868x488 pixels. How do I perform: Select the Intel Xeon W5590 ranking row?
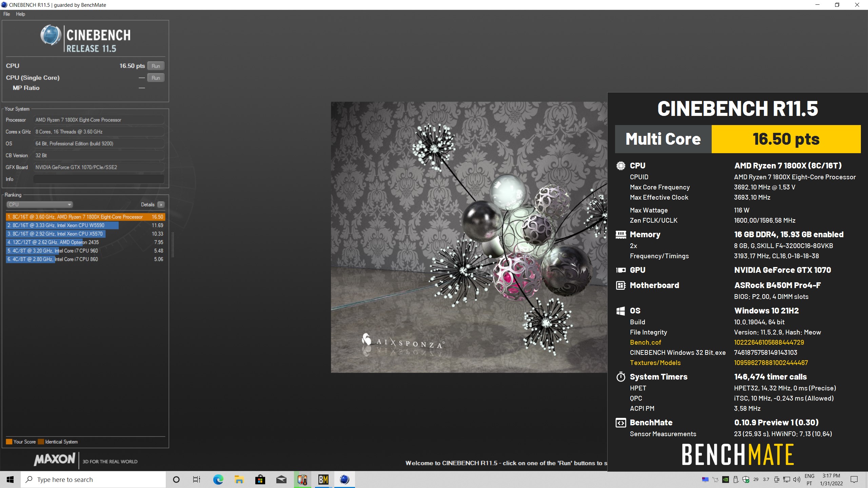click(85, 225)
